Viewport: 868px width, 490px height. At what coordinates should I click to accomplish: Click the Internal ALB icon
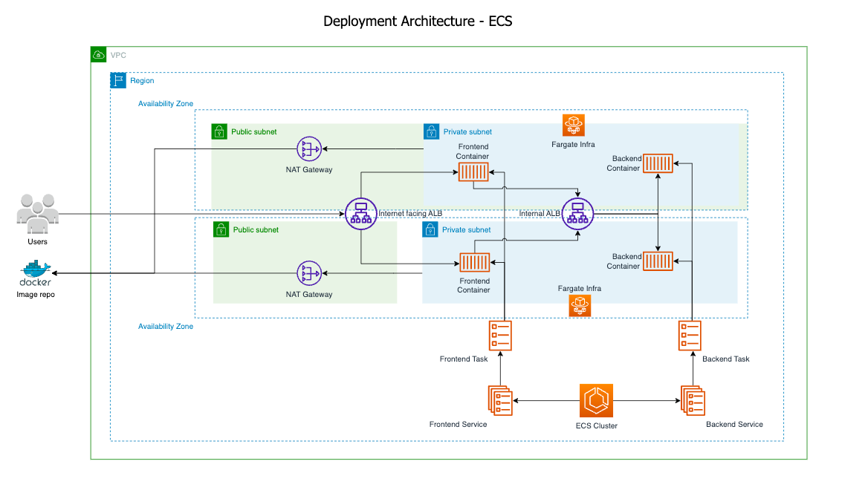pyautogui.click(x=577, y=214)
